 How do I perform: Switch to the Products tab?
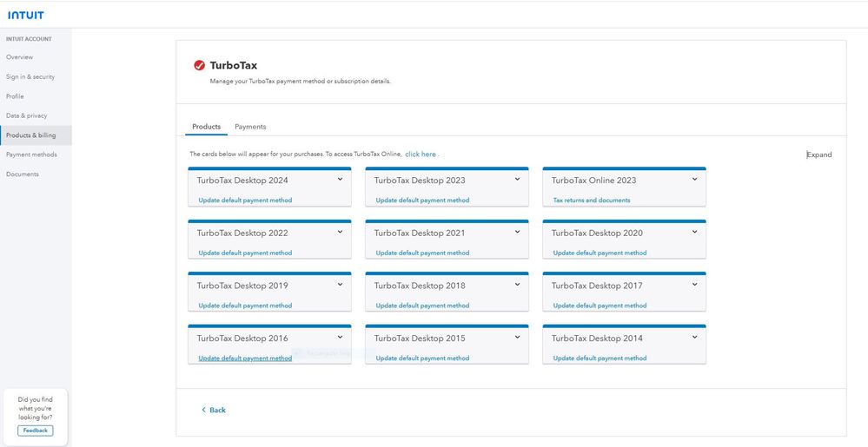206,127
